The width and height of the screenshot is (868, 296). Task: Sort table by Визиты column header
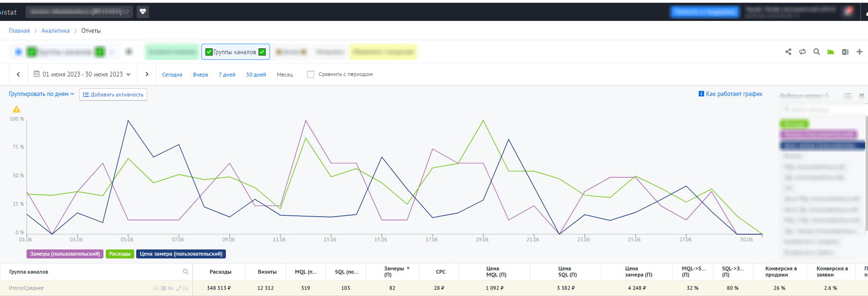click(267, 272)
